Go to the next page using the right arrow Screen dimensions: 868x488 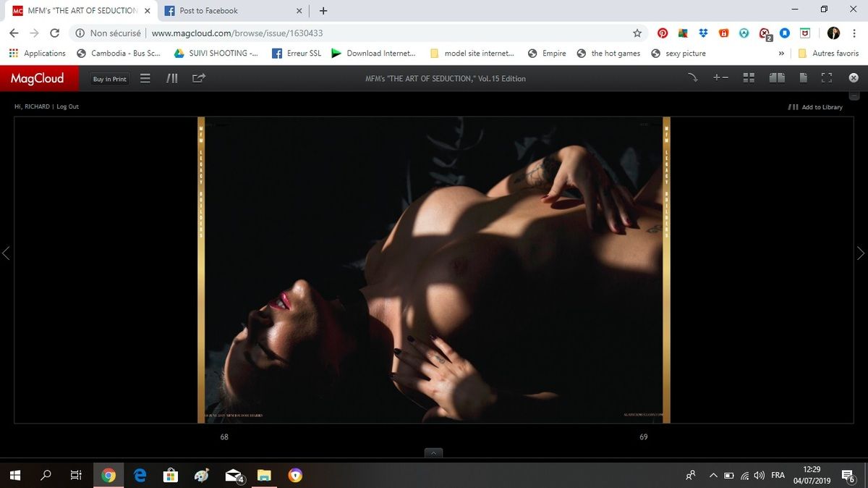pyautogui.click(x=860, y=253)
